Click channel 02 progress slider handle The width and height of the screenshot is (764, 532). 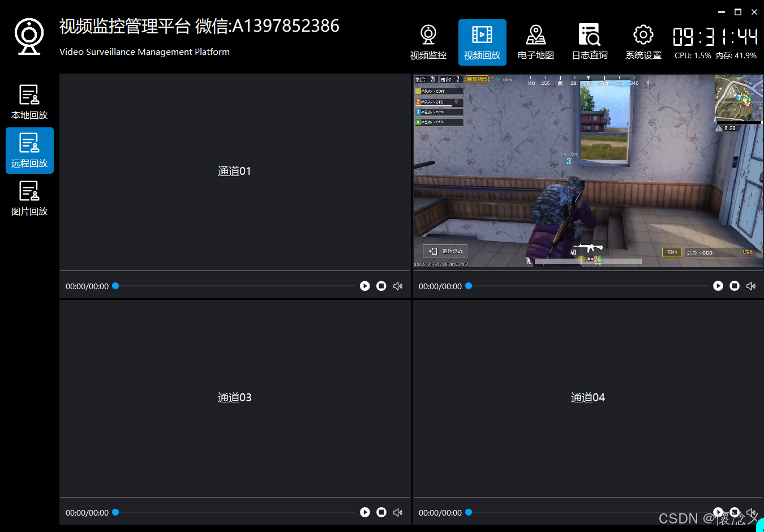(469, 286)
